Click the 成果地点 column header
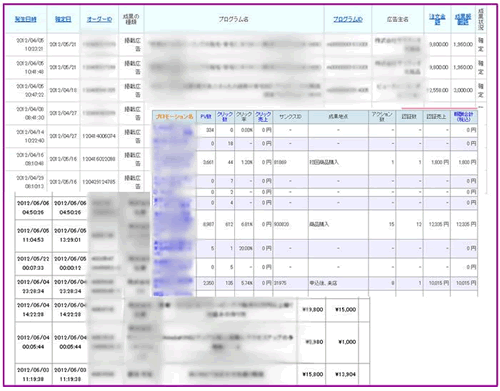The height and width of the screenshot is (391, 500). [338, 117]
